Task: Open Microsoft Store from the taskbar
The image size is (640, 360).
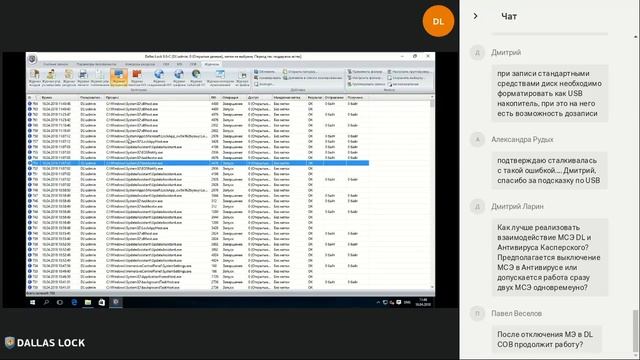Action: point(102,302)
